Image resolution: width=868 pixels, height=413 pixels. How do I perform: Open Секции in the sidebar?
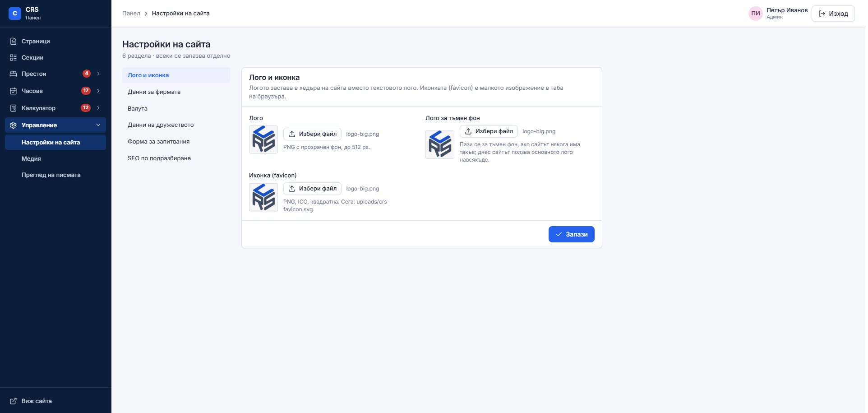[x=55, y=57]
